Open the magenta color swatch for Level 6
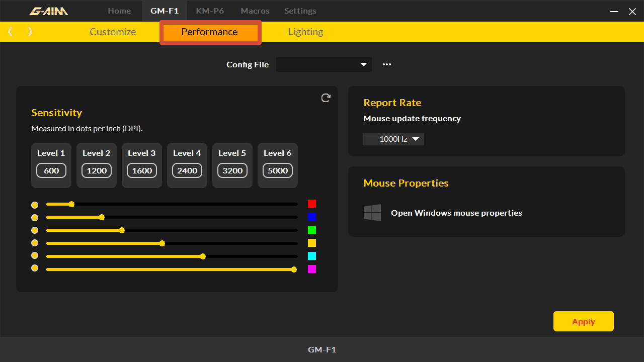Screen dimensions: 644x362 [x=312, y=269]
